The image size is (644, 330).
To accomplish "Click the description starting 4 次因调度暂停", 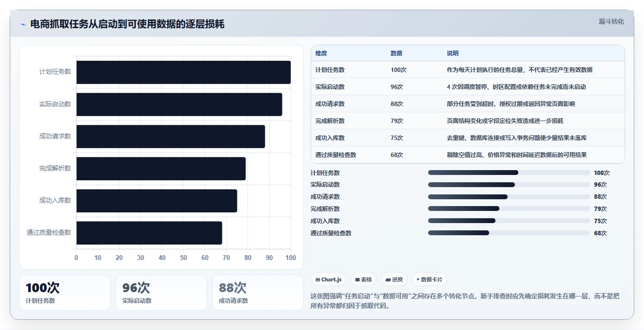I will [x=516, y=87].
